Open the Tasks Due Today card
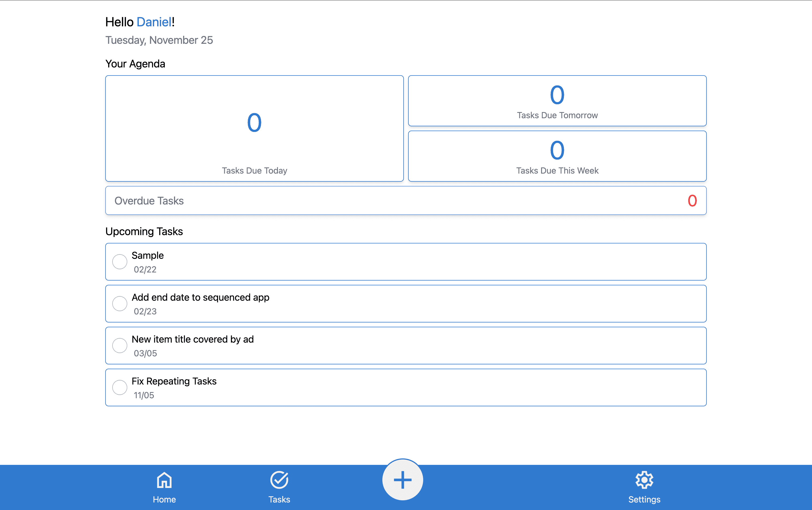Screen dimensions: 812x510 (255, 128)
